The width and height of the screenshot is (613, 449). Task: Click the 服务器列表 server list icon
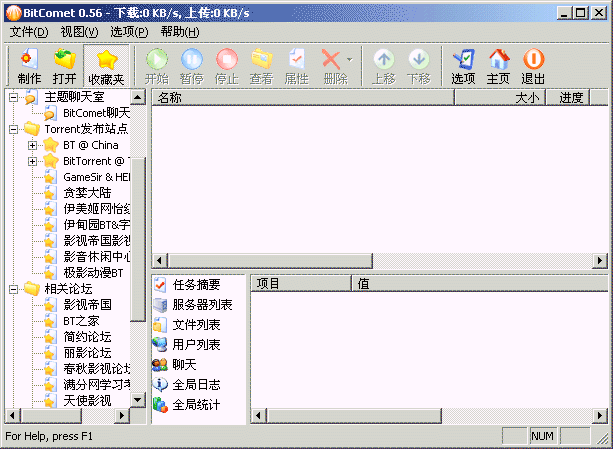click(160, 305)
